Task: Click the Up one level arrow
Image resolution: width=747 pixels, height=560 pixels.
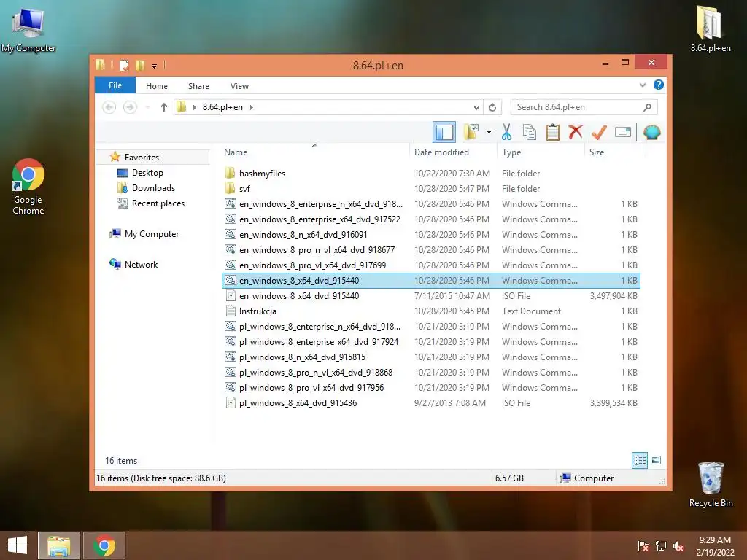Action: [164, 107]
